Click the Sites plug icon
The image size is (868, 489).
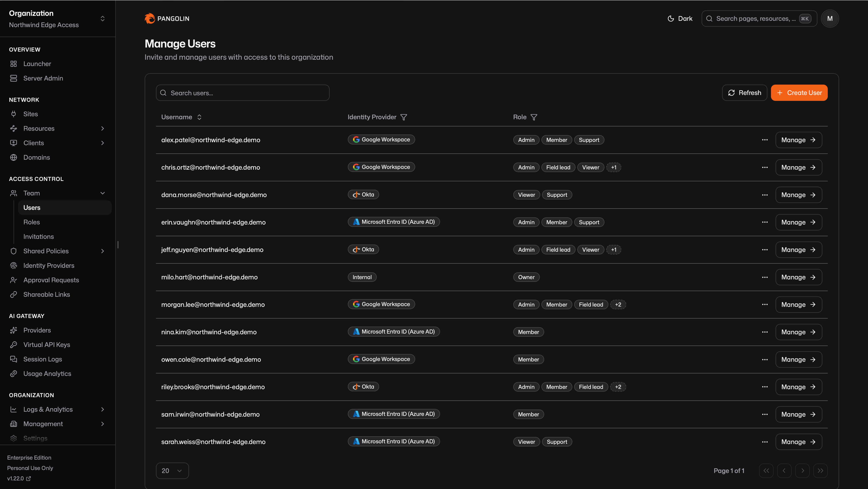tap(14, 114)
